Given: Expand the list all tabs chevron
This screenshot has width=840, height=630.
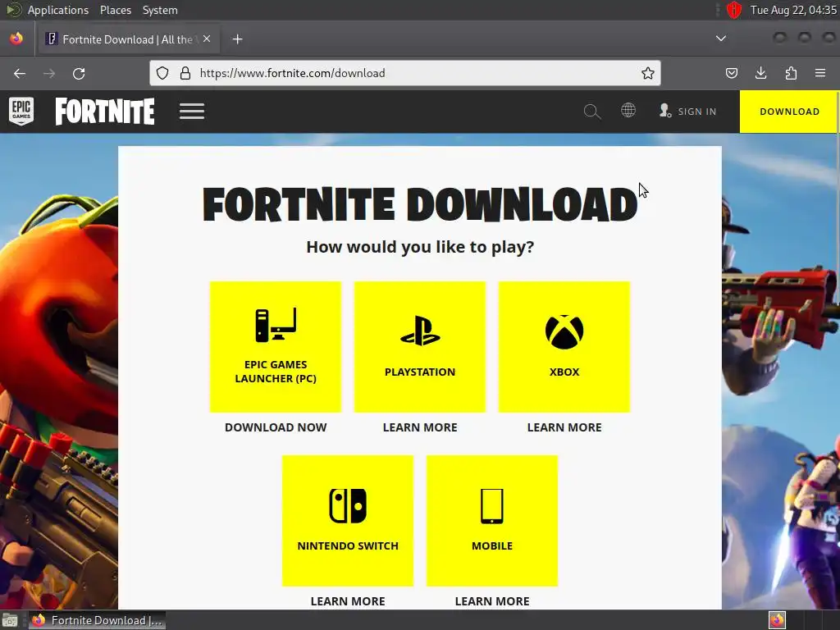Looking at the screenshot, I should pos(721,39).
